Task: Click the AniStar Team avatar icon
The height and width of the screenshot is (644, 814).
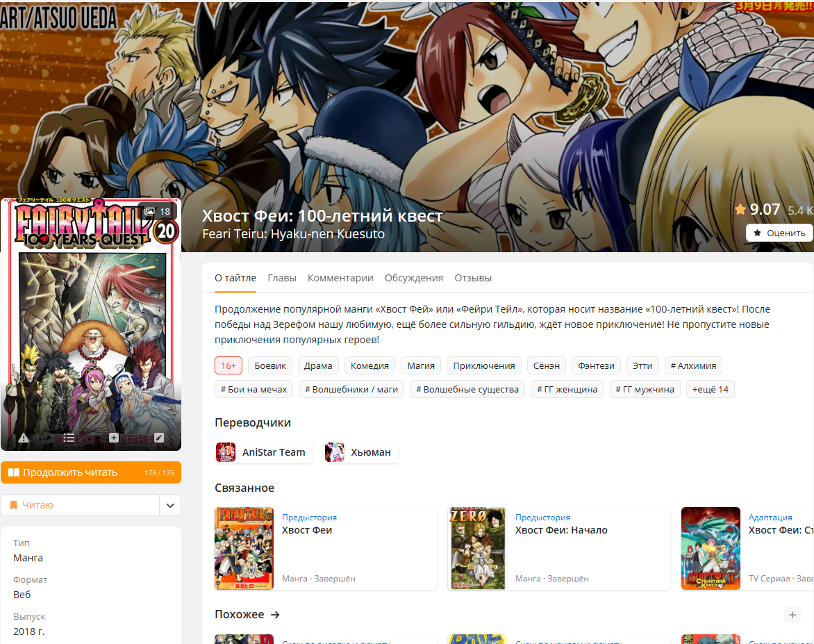Action: 226,452
